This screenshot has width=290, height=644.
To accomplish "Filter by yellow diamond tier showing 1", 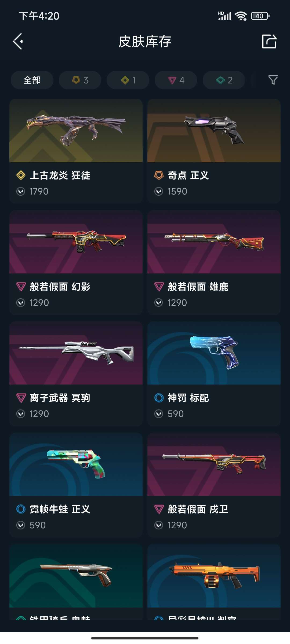I will (128, 80).
